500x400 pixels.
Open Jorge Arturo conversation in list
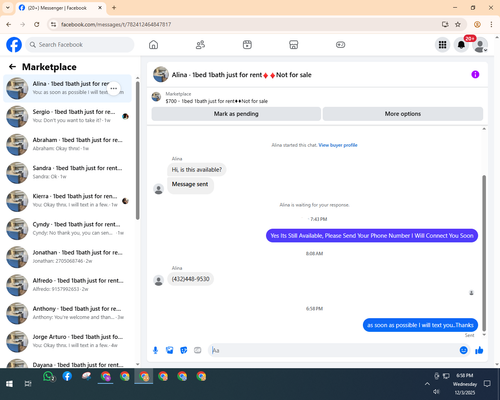(68, 341)
